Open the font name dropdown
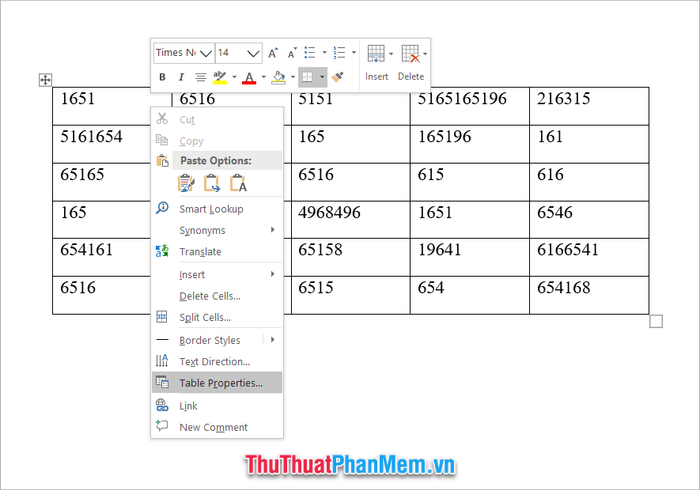The image size is (700, 490). coord(206,53)
